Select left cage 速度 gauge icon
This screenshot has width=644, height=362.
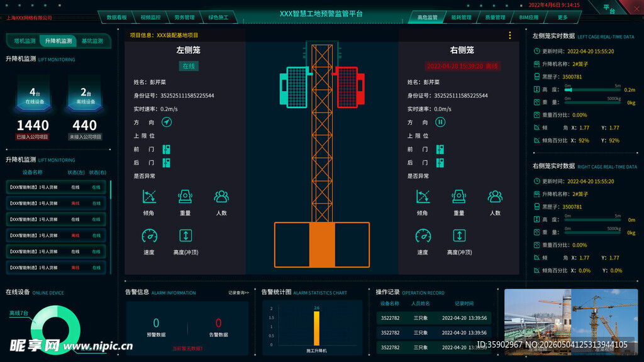(149, 236)
